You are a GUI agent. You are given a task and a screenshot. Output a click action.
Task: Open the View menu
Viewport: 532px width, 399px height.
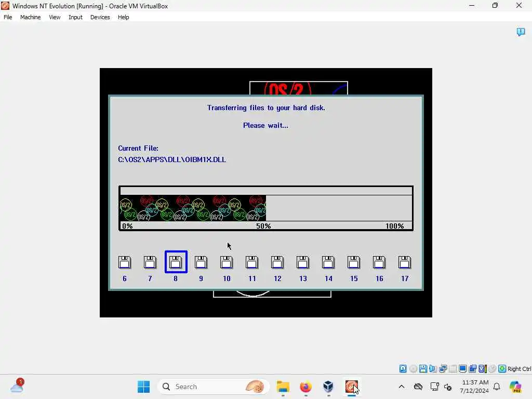pos(54,17)
